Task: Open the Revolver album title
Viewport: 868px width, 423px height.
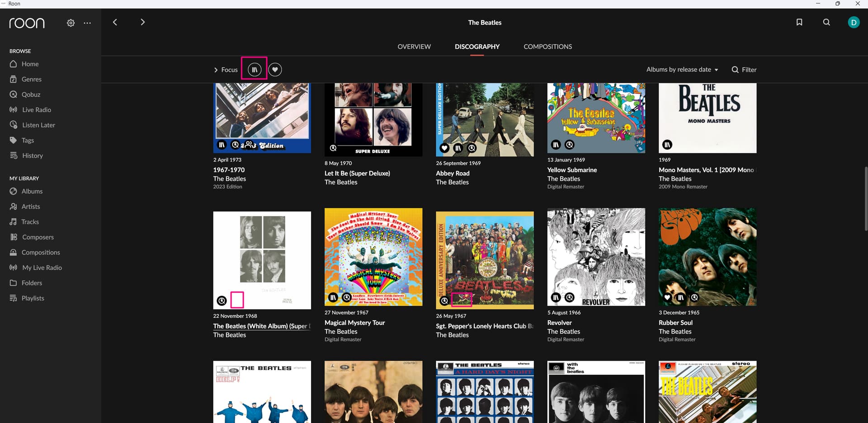Action: pyautogui.click(x=559, y=323)
